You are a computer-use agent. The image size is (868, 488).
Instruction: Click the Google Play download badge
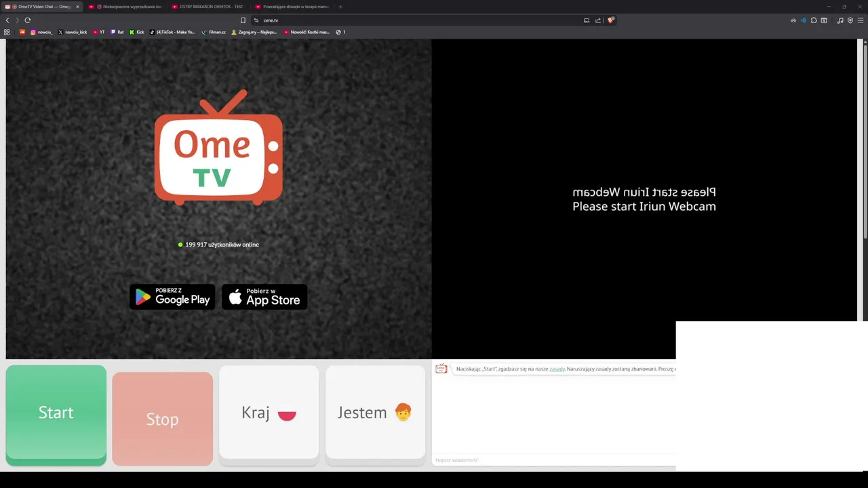point(172,297)
